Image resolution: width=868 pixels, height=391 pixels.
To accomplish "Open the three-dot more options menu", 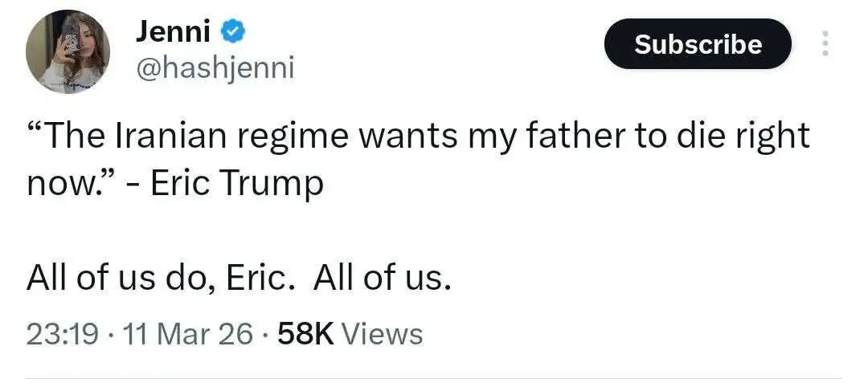I will [824, 43].
